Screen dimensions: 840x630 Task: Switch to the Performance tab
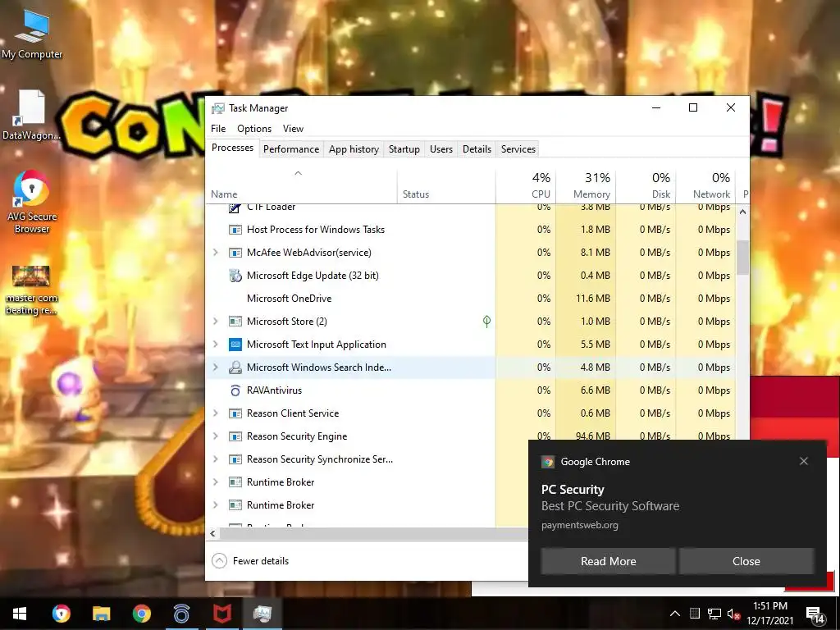291,149
